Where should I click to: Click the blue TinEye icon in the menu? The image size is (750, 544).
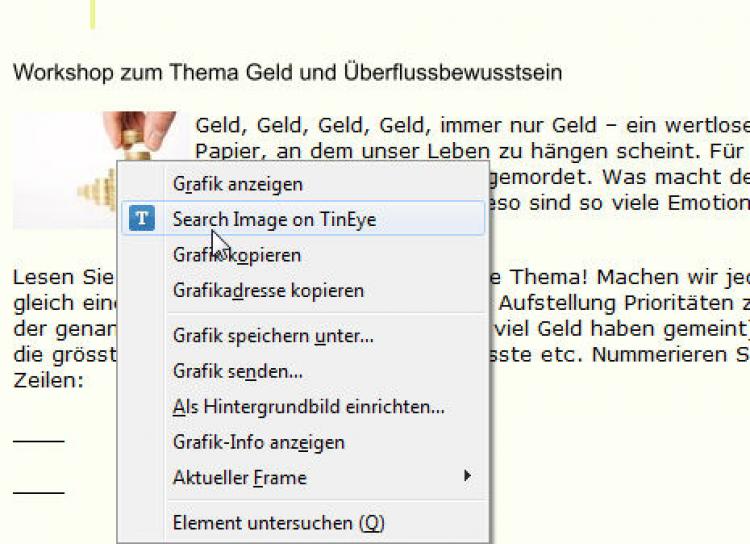[x=143, y=219]
